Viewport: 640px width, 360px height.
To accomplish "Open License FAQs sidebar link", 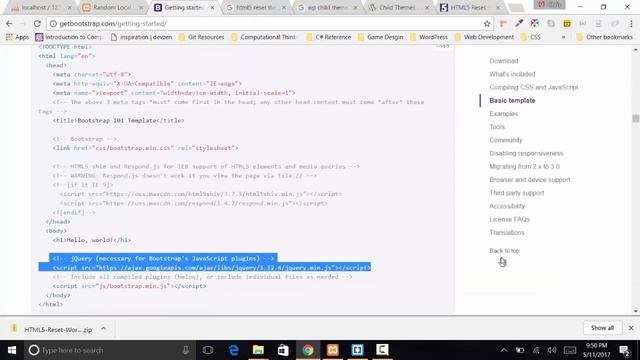I will (509, 219).
